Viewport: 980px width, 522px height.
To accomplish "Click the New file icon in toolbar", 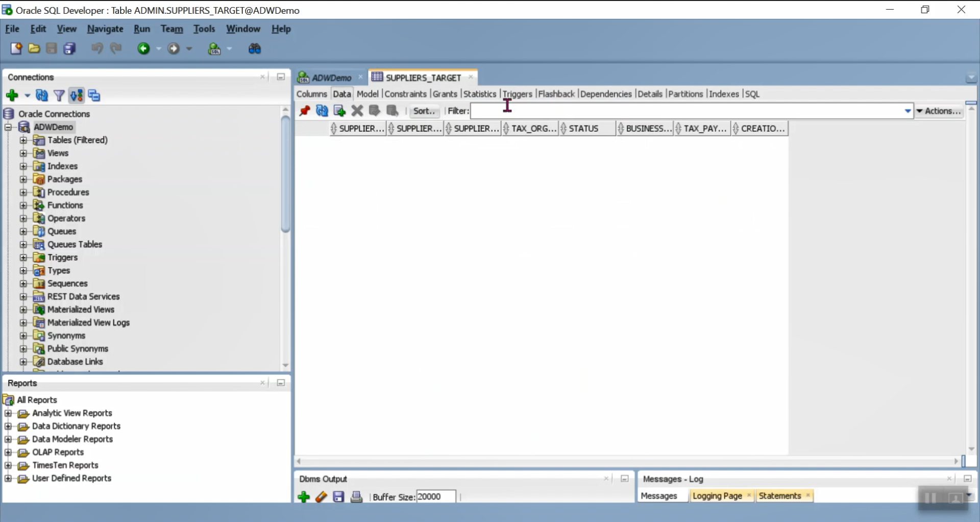I will coord(16,49).
